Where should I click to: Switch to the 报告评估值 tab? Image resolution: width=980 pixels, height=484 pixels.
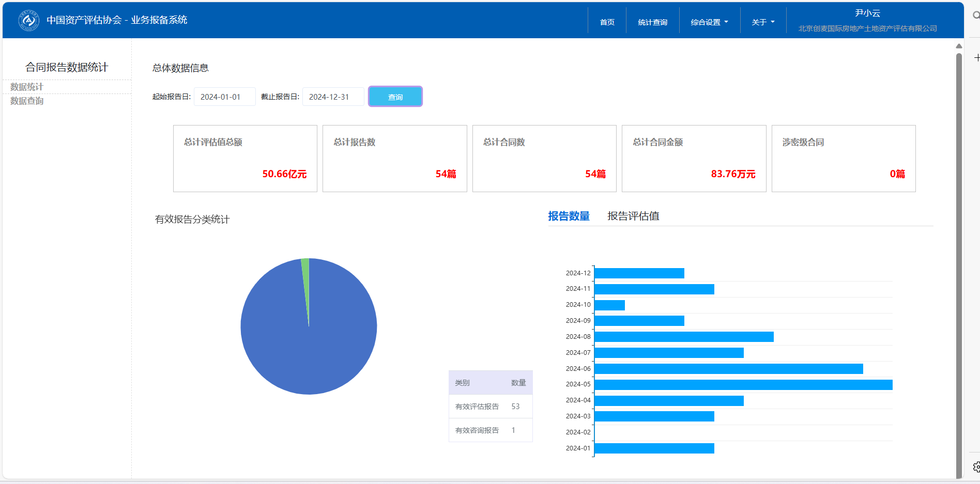coord(633,216)
